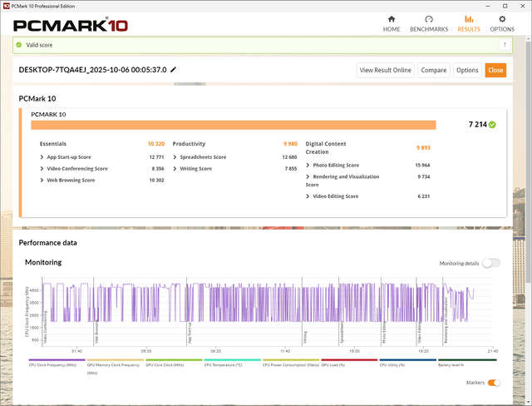The width and height of the screenshot is (532, 406).
Task: Click the Video Conferencing marker in chart
Action: [46, 327]
